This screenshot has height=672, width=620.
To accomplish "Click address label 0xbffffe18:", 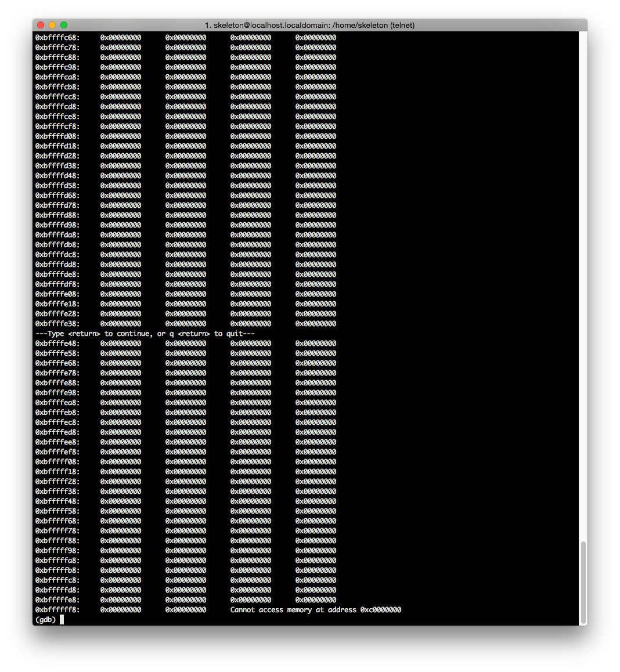I will pyautogui.click(x=57, y=304).
